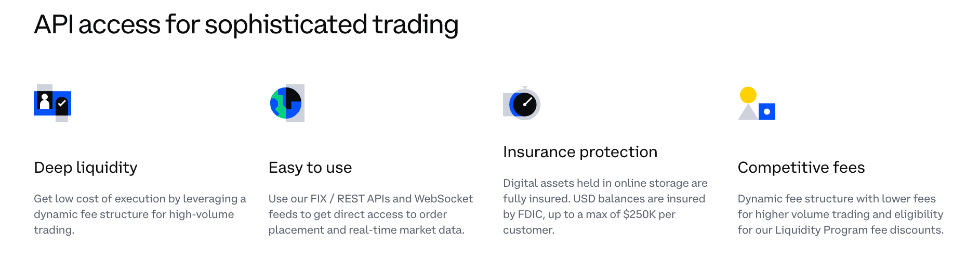Select the Competitive fees heading
The height and width of the screenshot is (256, 980).
tap(801, 168)
